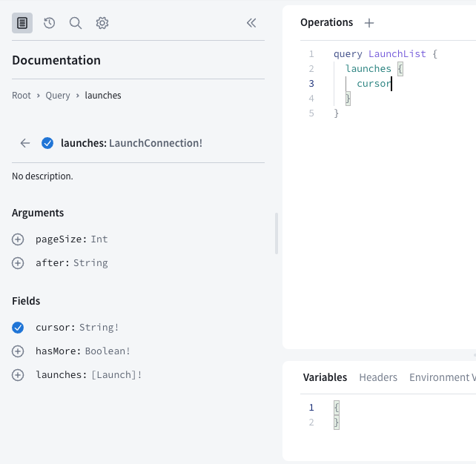Screen dimensions: 476x464
Task: Open the settings gear icon
Action: [102, 23]
